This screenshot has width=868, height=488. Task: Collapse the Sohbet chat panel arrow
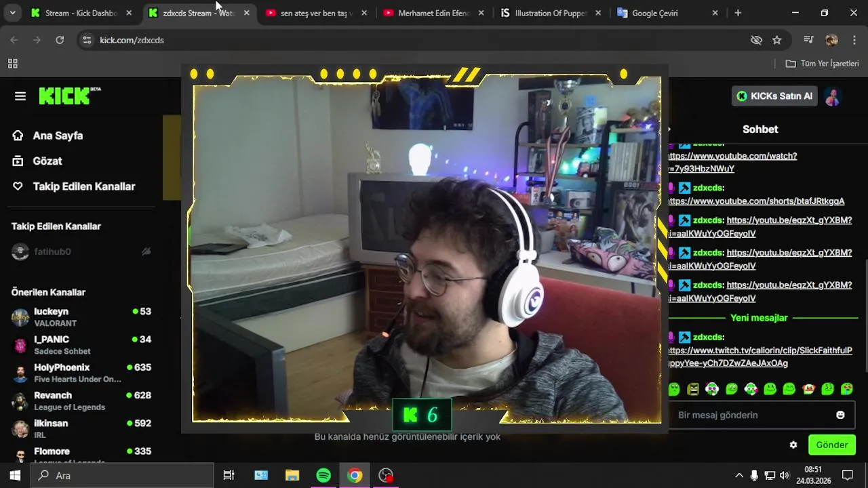click(669, 129)
